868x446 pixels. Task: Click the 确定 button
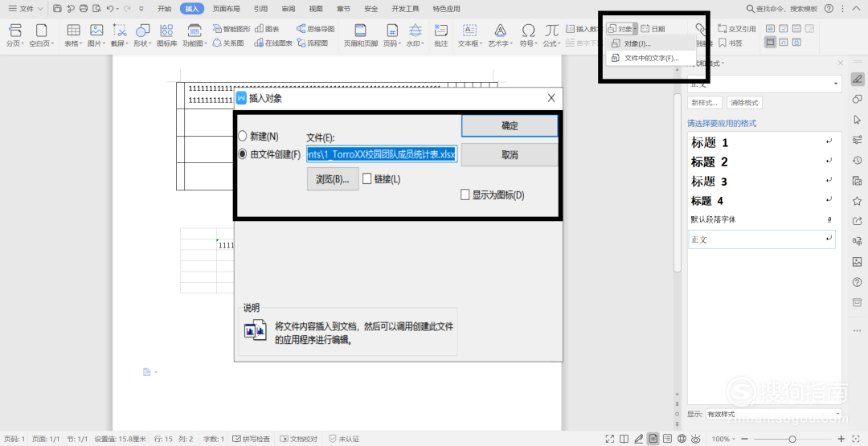[510, 126]
